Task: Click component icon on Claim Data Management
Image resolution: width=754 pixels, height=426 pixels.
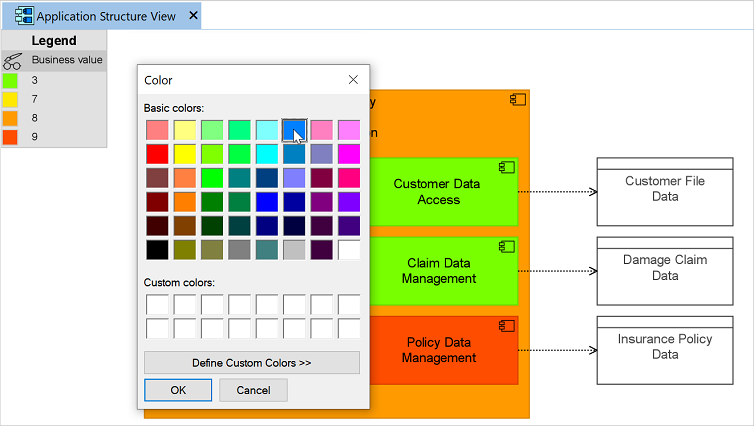Action: tap(507, 246)
